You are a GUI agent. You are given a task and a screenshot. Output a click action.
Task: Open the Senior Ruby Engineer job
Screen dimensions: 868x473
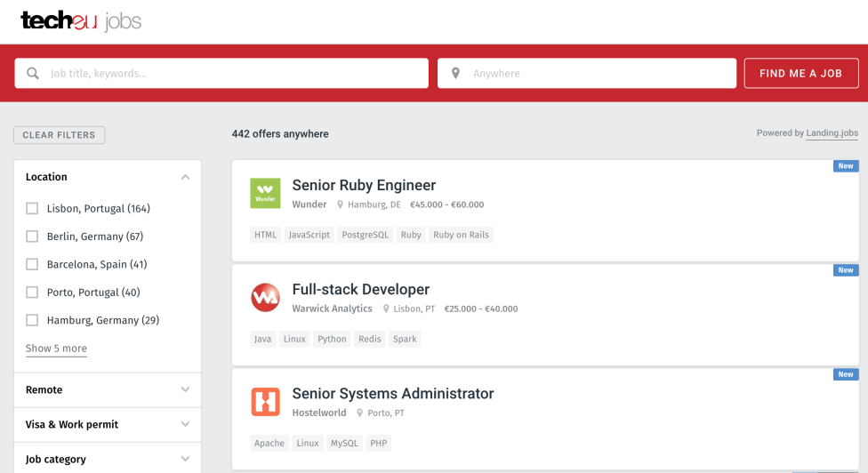coord(364,185)
